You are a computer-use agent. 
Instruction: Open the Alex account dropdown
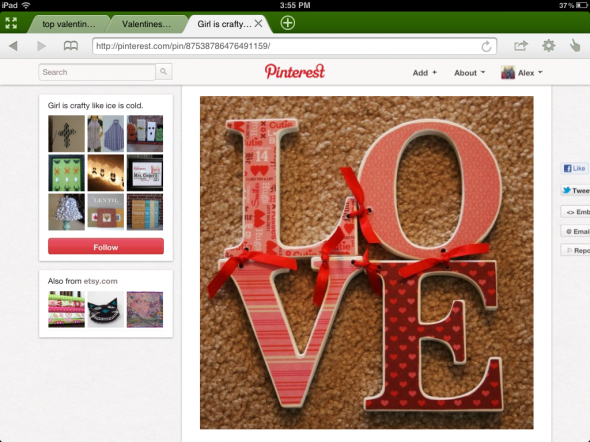click(530, 73)
